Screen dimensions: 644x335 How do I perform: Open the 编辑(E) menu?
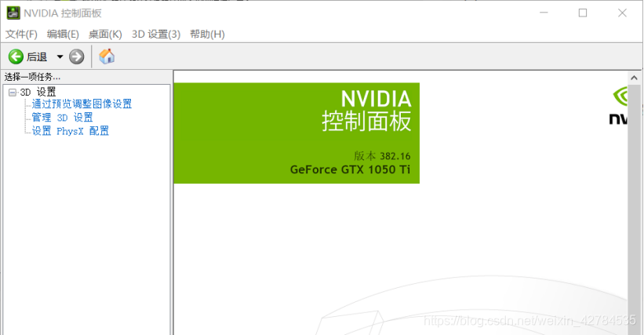click(x=63, y=34)
